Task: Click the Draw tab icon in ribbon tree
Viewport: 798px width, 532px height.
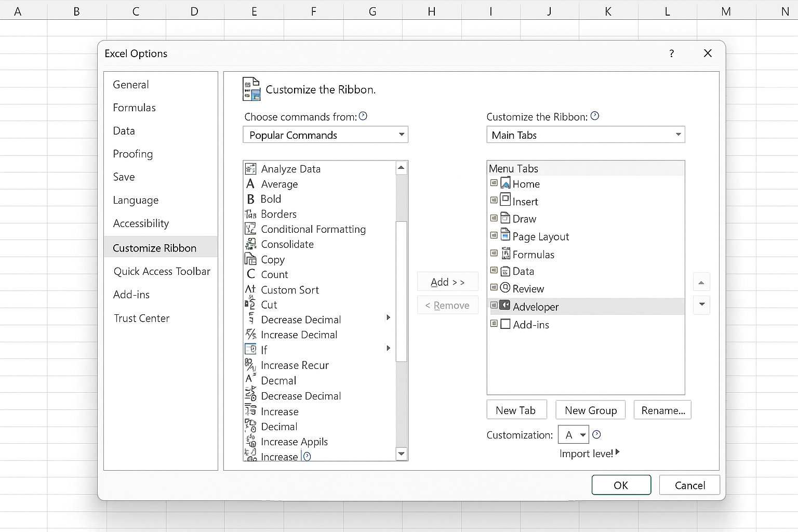Action: point(506,218)
